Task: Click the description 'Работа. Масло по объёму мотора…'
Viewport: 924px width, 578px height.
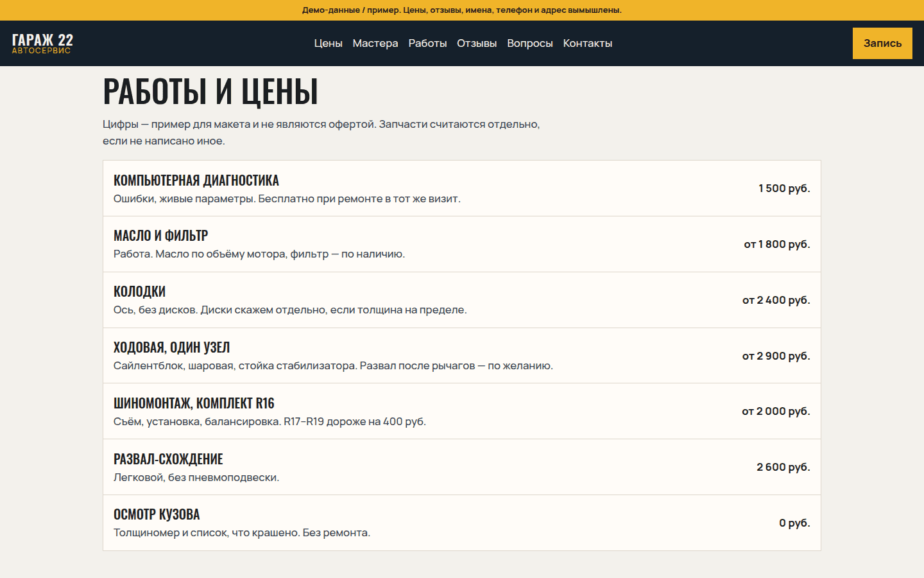Action: coord(259,254)
